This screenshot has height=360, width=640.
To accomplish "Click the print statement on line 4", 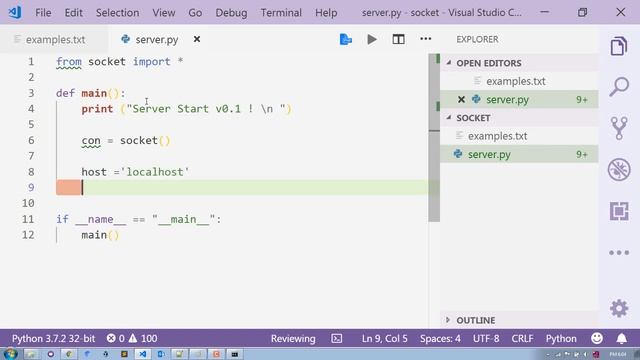I will pos(186,109).
